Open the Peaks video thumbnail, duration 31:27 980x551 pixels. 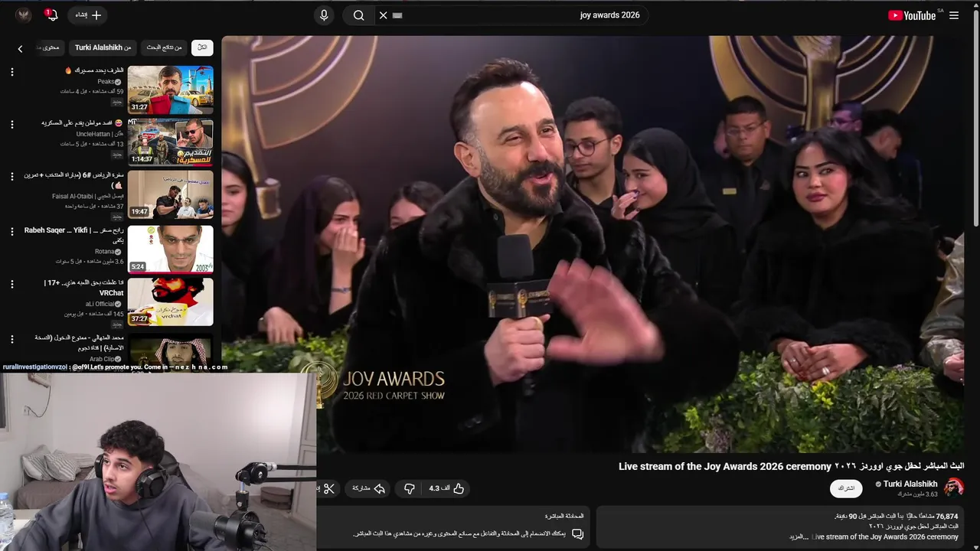[x=171, y=90]
